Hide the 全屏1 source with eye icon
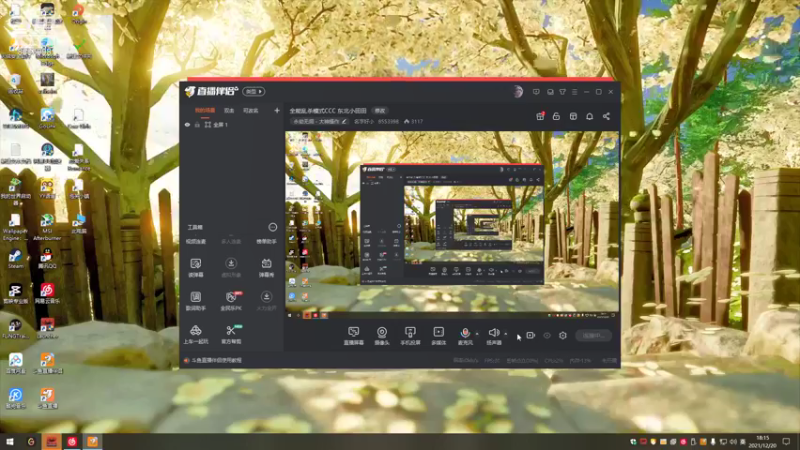 point(187,124)
